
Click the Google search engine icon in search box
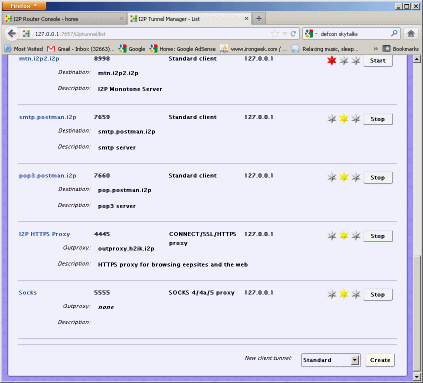tap(309, 34)
